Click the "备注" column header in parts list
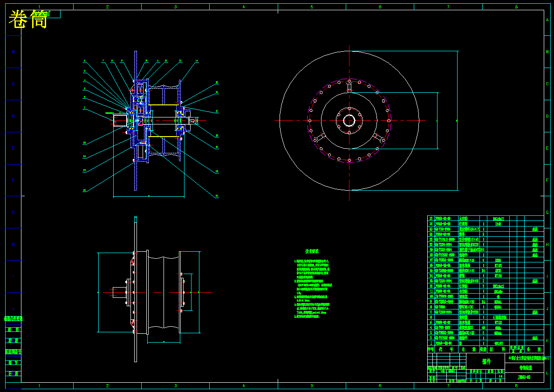The width and height of the screenshot is (554, 392). point(534,349)
